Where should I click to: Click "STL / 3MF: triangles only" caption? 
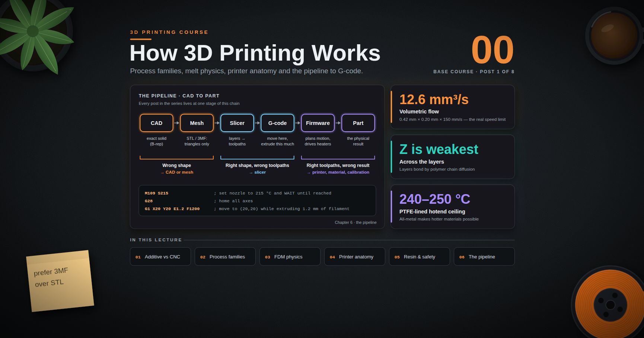pyautogui.click(x=197, y=141)
